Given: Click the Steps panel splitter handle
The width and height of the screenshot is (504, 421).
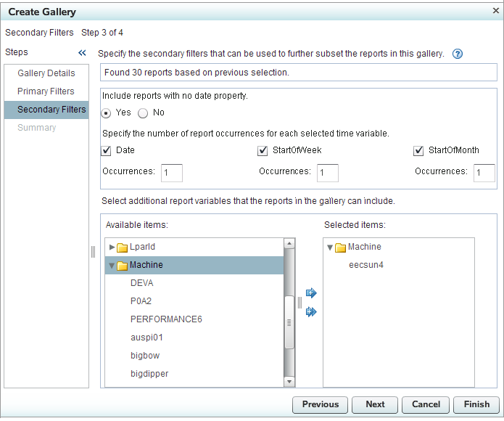Looking at the screenshot, I should point(93,252).
